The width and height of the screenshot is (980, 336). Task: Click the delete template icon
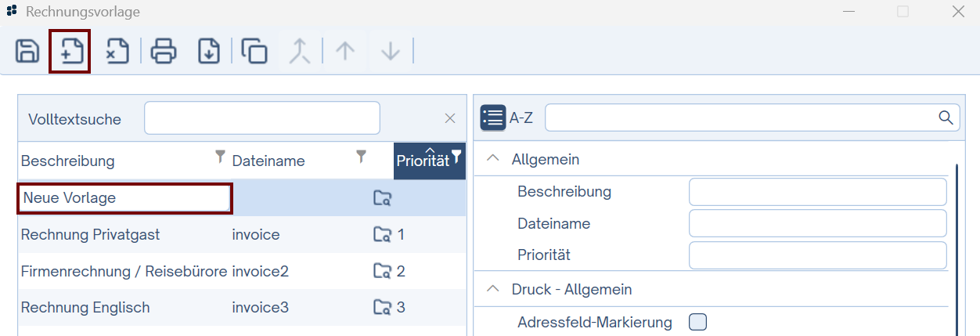pos(117,52)
